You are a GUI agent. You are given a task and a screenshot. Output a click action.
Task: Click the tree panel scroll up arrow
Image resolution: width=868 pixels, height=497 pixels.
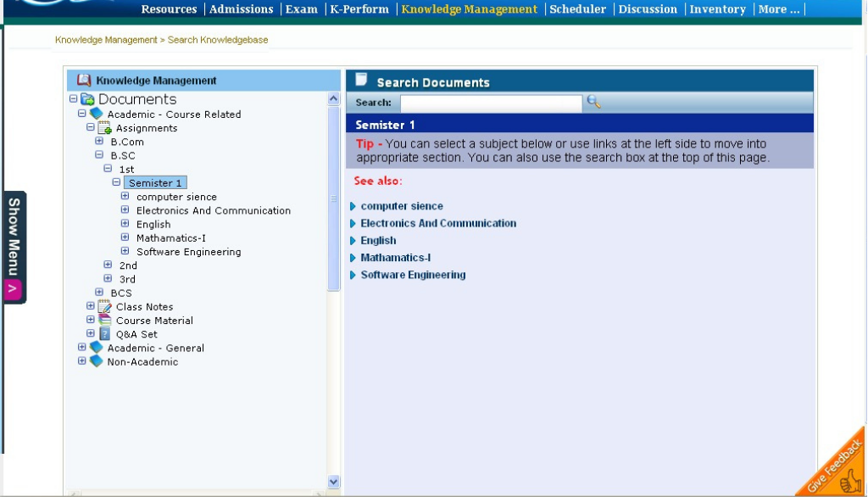tap(333, 98)
